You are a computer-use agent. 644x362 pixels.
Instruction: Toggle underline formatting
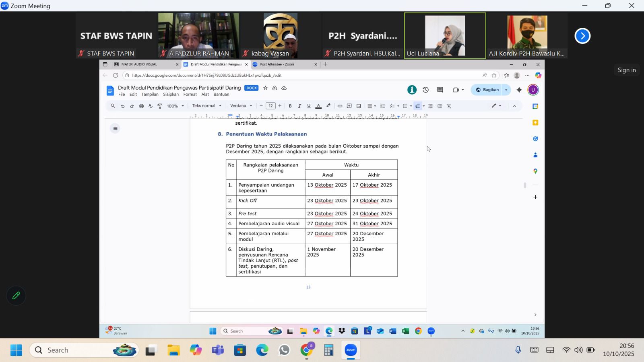309,106
